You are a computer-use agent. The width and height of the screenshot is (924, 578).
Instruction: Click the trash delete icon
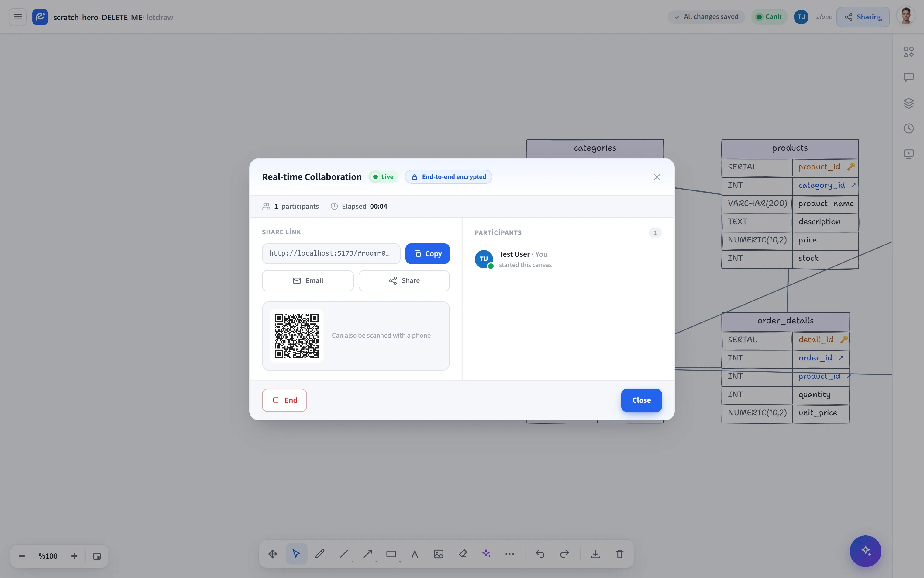coord(619,554)
